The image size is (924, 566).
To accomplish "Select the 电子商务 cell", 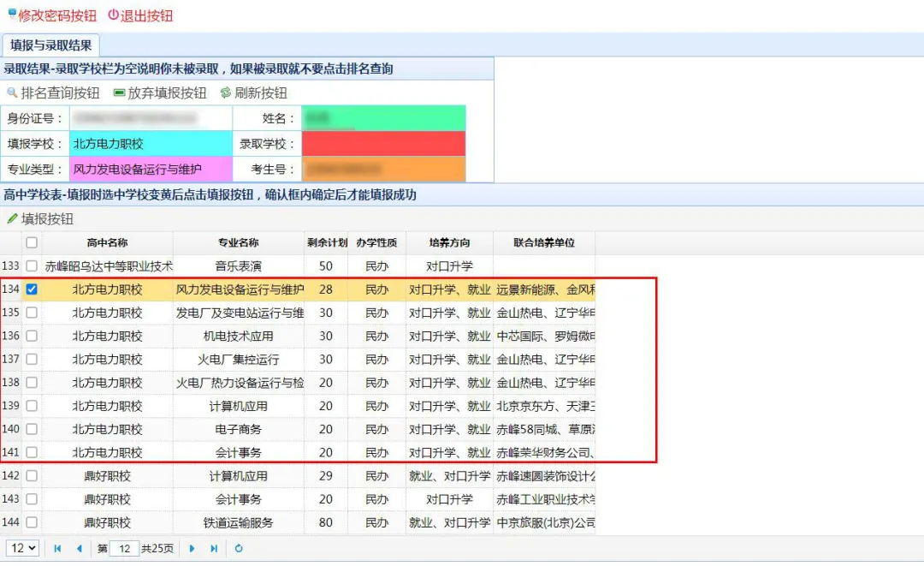I will (x=238, y=429).
